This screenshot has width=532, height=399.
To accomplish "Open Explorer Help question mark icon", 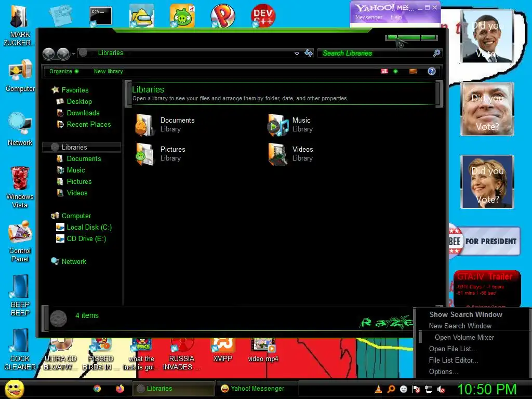I will [x=432, y=71].
